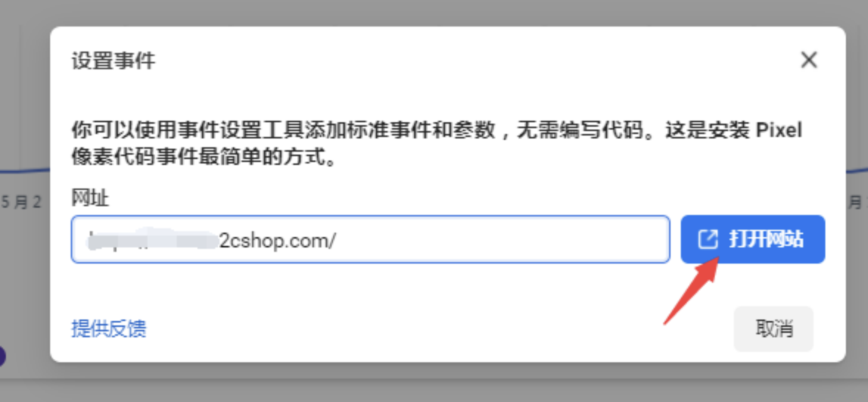Cancel the dialog with 取消
Viewport: 868px width, 402px height.
[x=773, y=328]
